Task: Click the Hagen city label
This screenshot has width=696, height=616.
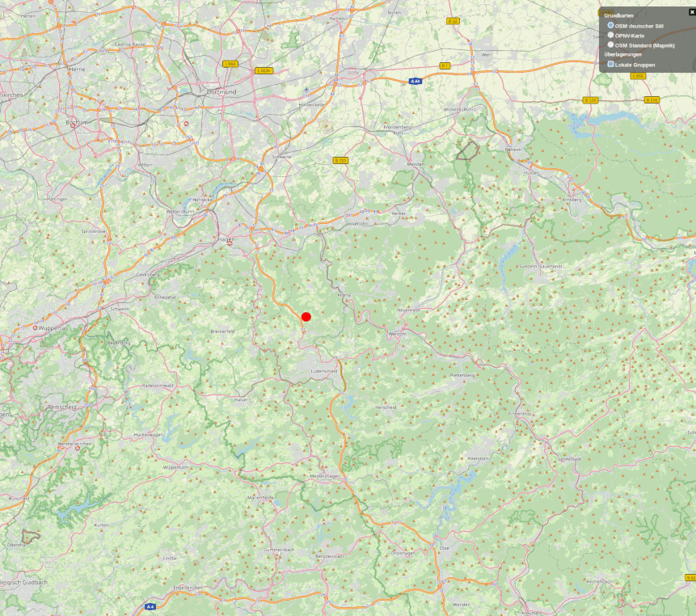Action: [226, 238]
